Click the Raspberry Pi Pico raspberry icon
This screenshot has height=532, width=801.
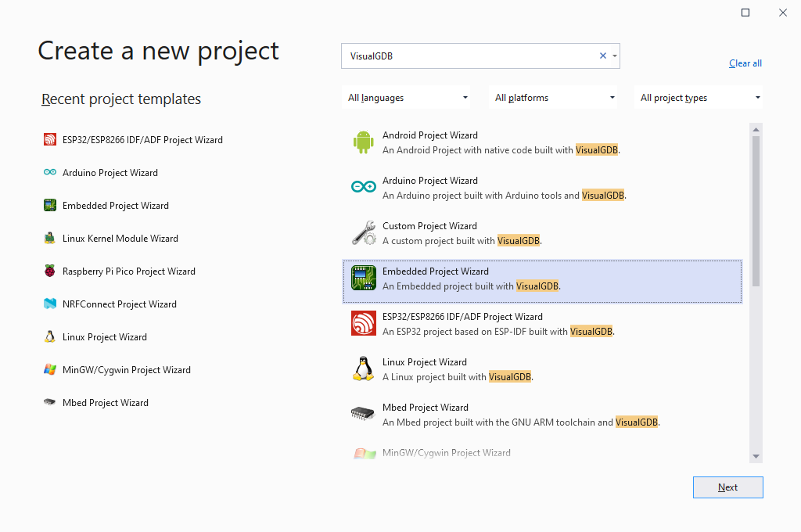coord(49,271)
